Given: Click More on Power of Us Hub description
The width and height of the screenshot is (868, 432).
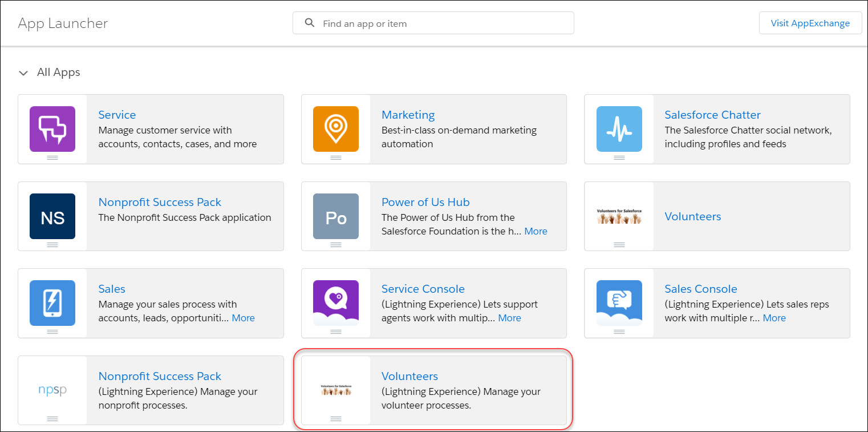Looking at the screenshot, I should pyautogui.click(x=536, y=231).
